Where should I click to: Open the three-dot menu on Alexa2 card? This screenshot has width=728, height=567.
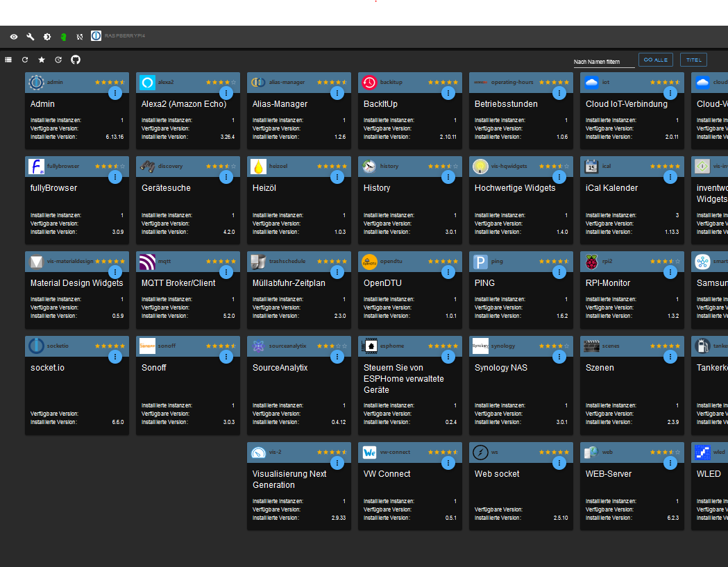(x=226, y=93)
